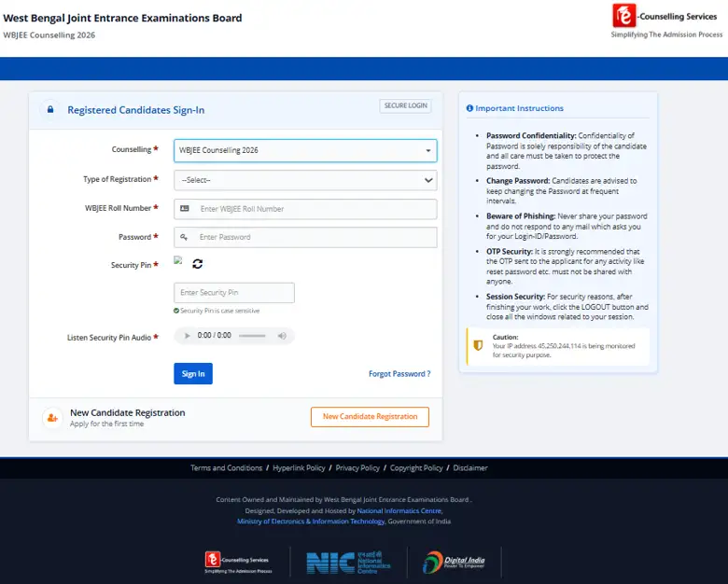Click the New Candidate Registration button
This screenshot has width=728, height=584.
(x=370, y=417)
